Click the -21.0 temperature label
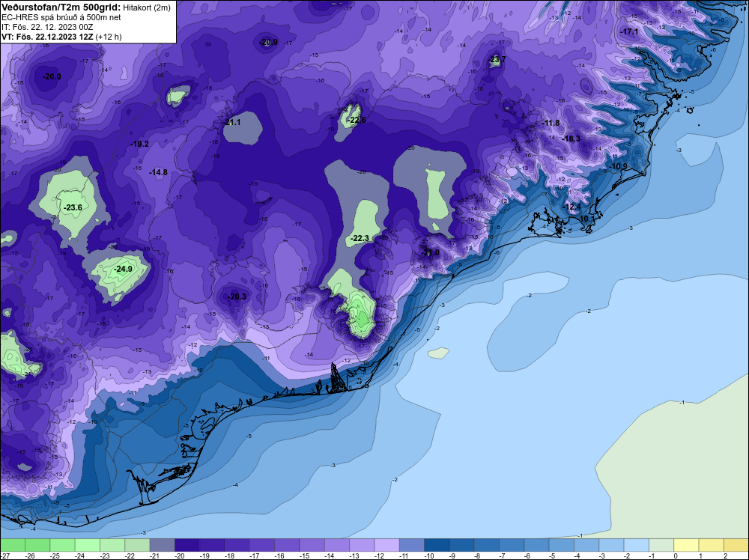Image resolution: width=749 pixels, height=560 pixels. pos(430,252)
